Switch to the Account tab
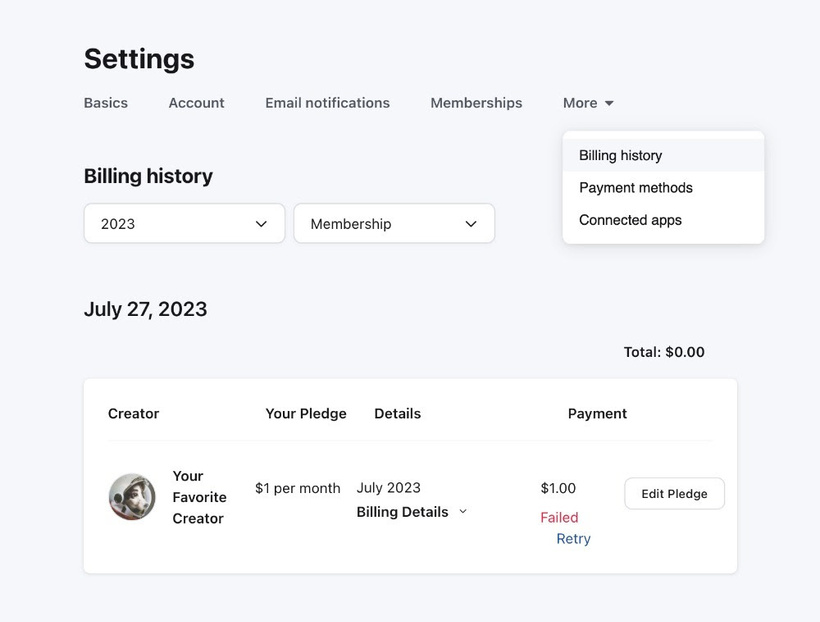Screen dimensions: 820x622 196,103
